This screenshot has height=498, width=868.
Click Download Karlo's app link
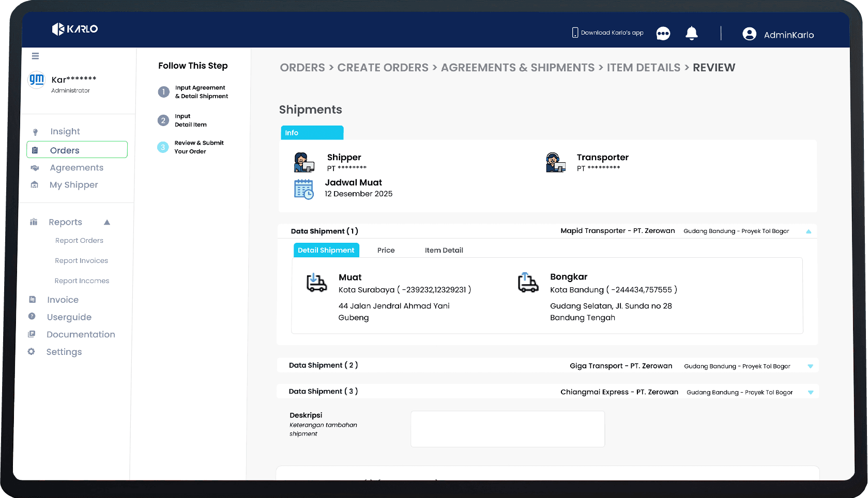pos(612,33)
